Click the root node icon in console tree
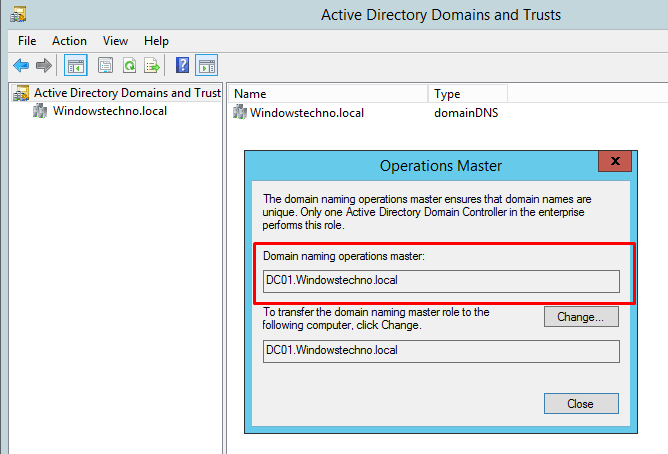Viewport: 668px width, 454px height. pos(21,93)
